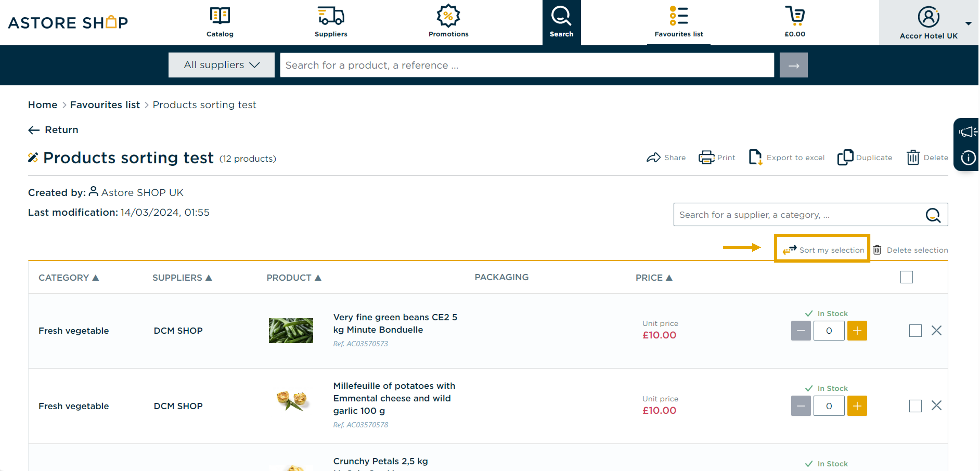Select the Millefeuille potatoes row checkbox

(x=915, y=406)
